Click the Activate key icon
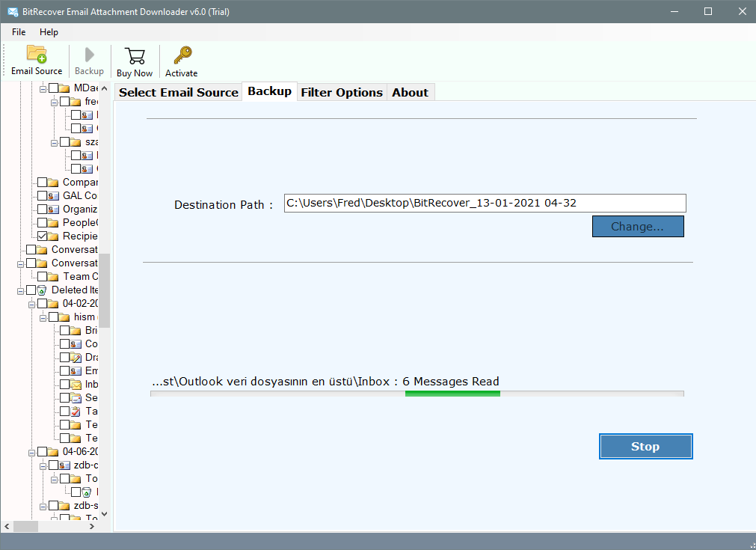The height and width of the screenshot is (550, 756). click(x=182, y=55)
